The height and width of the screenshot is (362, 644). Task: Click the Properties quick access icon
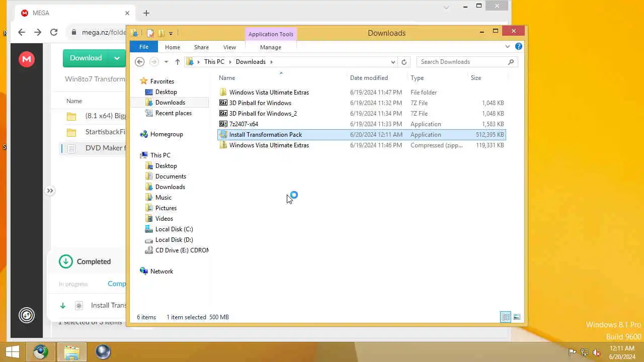tap(150, 33)
